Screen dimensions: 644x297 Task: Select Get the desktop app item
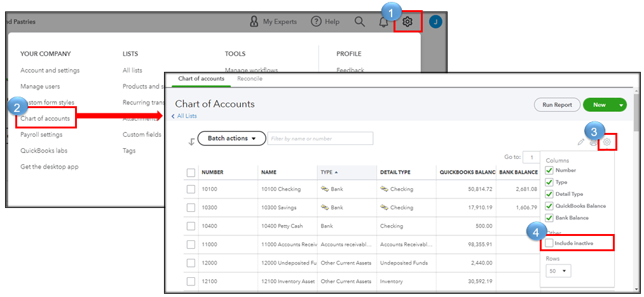click(x=50, y=167)
